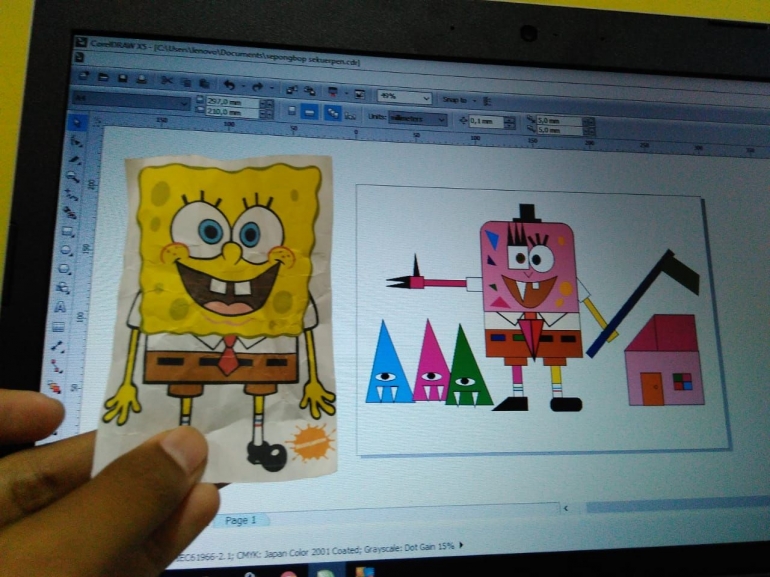This screenshot has height=577, width=770.
Task: Click the Redo arrow
Action: point(258,86)
